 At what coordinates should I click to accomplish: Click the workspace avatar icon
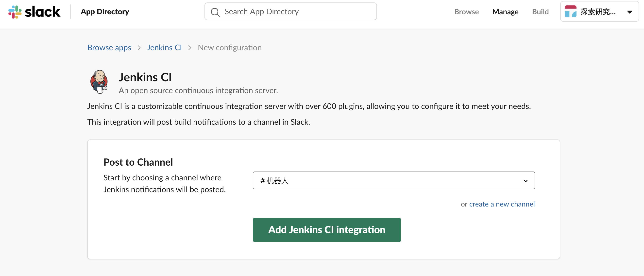571,12
